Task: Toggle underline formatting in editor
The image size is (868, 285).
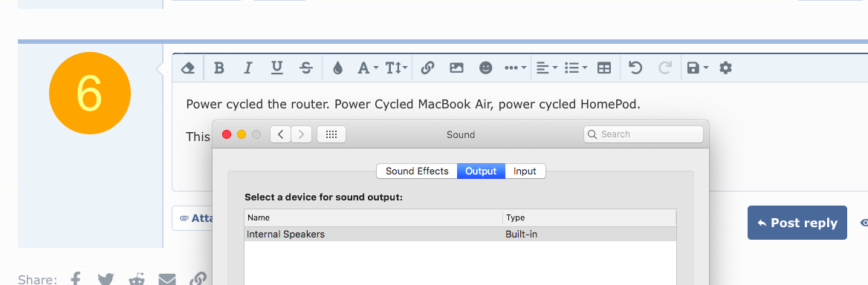Action: click(276, 68)
